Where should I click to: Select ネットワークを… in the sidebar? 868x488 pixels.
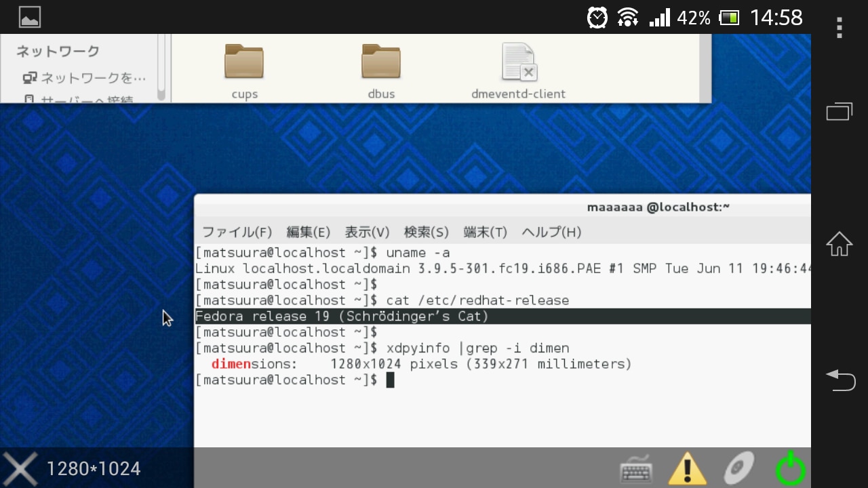point(85,78)
